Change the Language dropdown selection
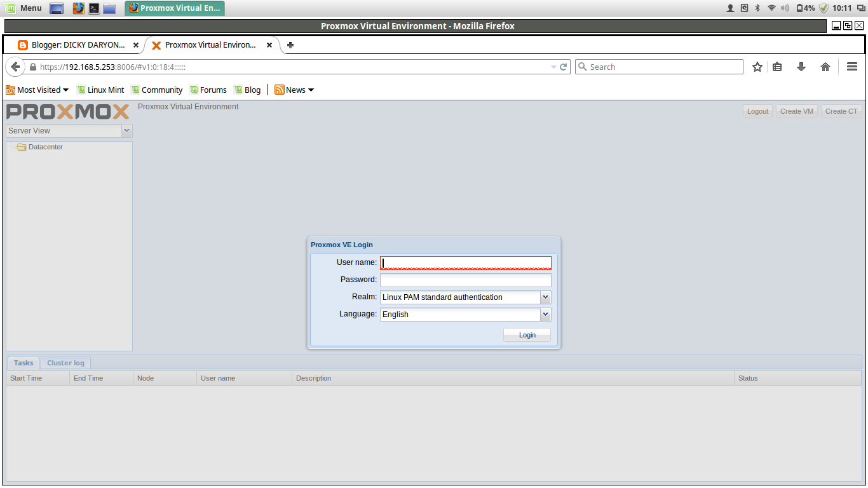 [545, 314]
